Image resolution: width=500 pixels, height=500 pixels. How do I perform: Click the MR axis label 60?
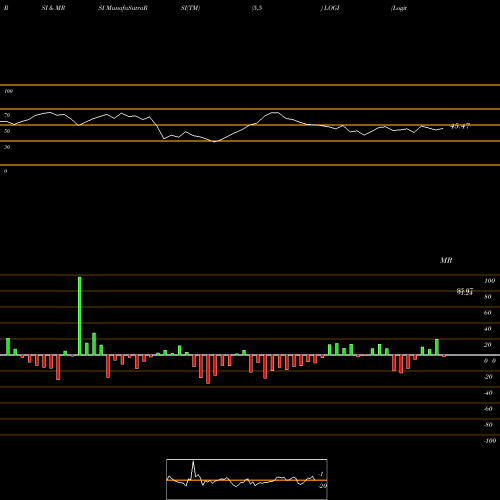coord(488,313)
